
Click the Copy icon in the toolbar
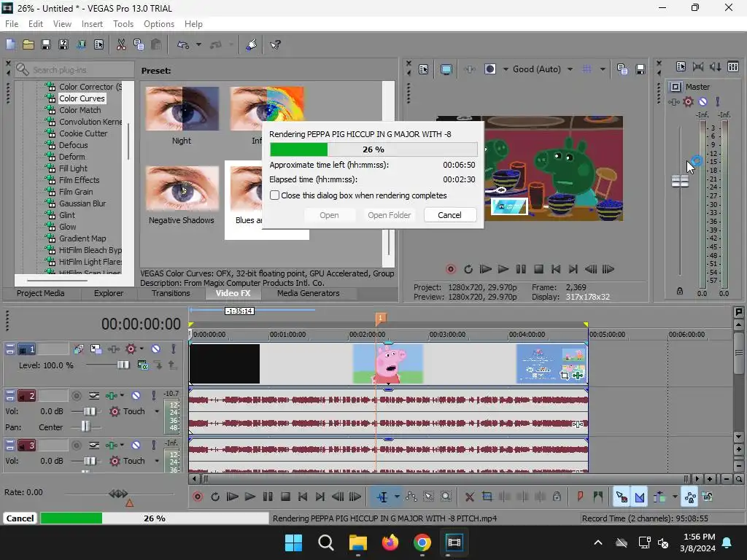point(139,44)
